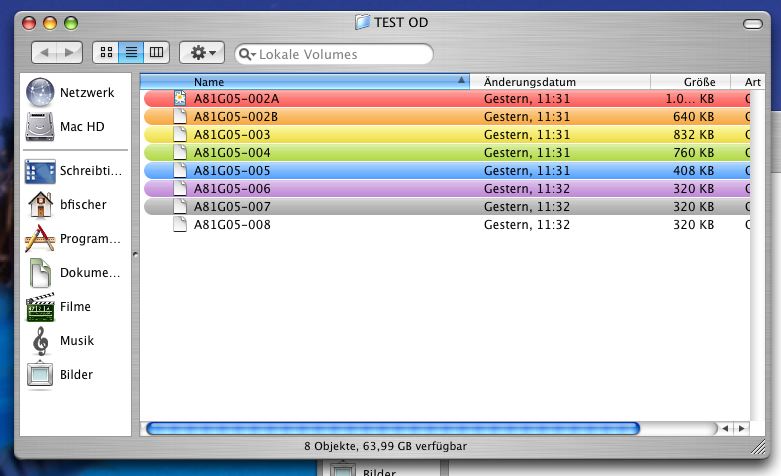Reverse sort order via Name column arrow

461,81
